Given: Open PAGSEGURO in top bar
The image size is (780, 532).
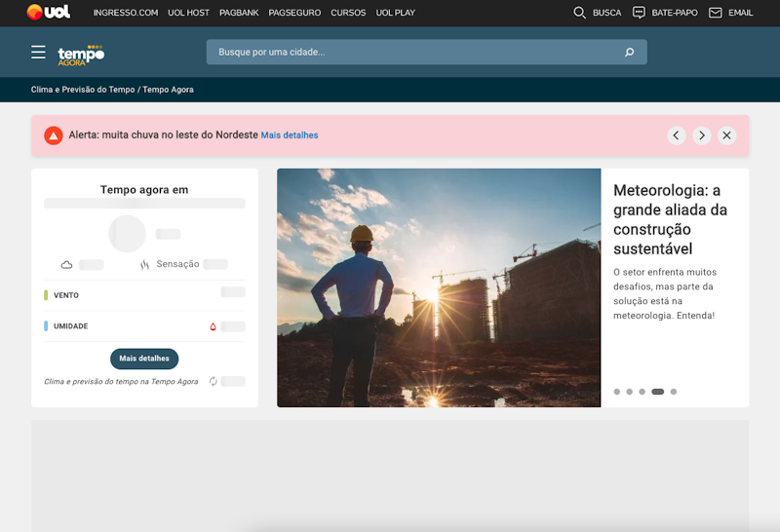Looking at the screenshot, I should pos(294,13).
